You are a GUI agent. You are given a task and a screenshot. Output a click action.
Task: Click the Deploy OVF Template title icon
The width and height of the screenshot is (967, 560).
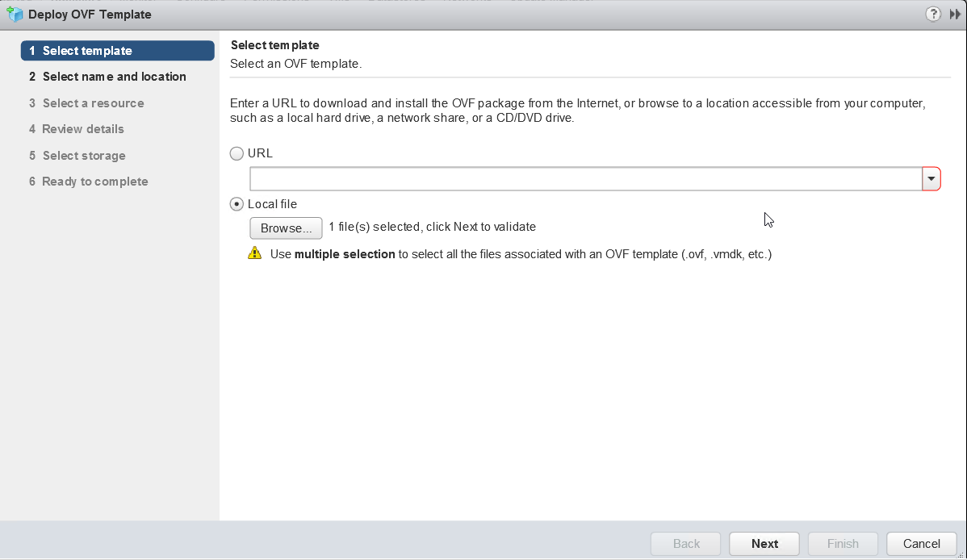click(15, 15)
